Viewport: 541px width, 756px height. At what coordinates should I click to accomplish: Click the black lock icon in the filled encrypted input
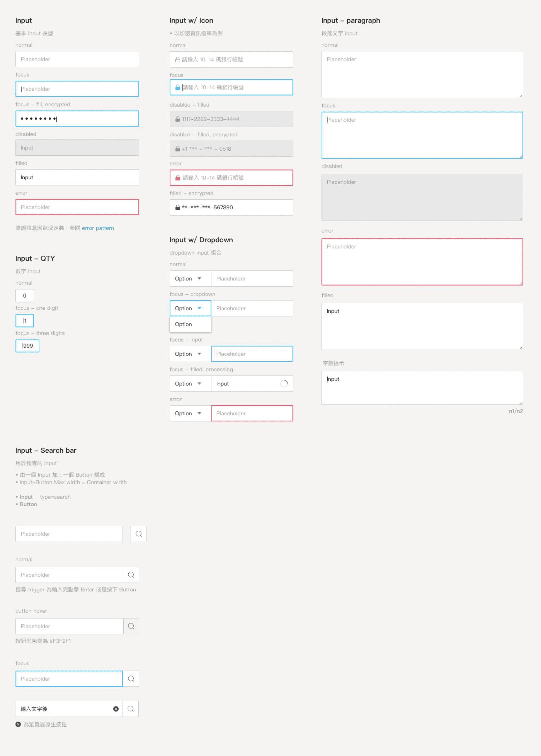178,207
